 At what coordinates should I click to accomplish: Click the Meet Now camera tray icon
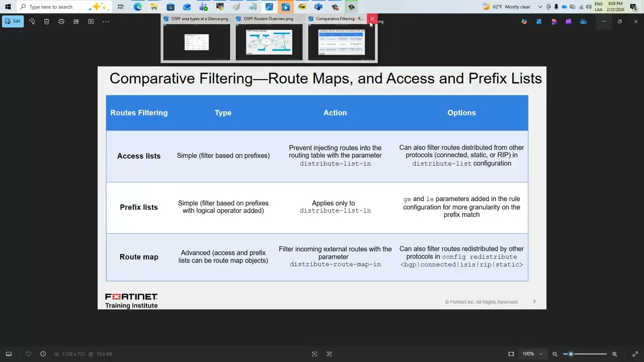548,7
